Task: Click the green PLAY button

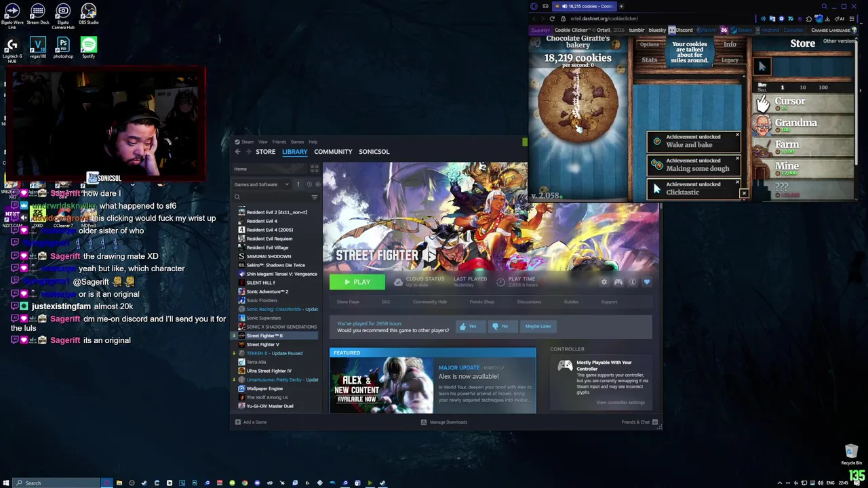Action: (357, 282)
